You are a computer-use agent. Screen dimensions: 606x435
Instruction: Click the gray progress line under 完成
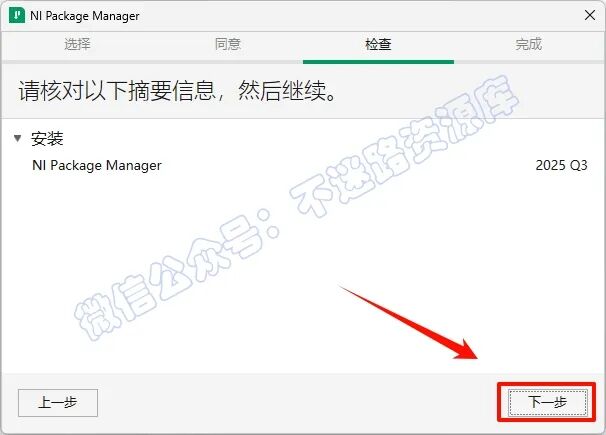coord(529,62)
